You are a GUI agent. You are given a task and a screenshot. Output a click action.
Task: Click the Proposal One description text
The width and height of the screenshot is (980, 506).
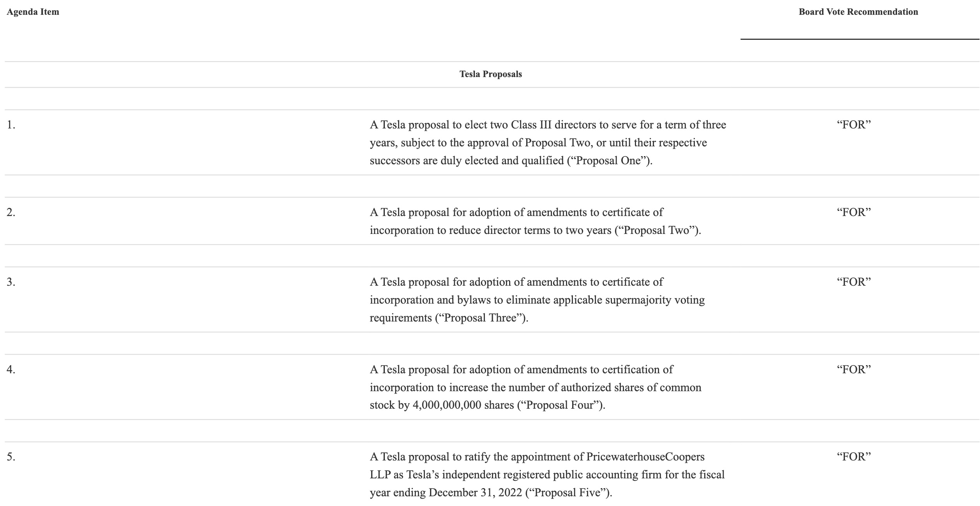548,143
